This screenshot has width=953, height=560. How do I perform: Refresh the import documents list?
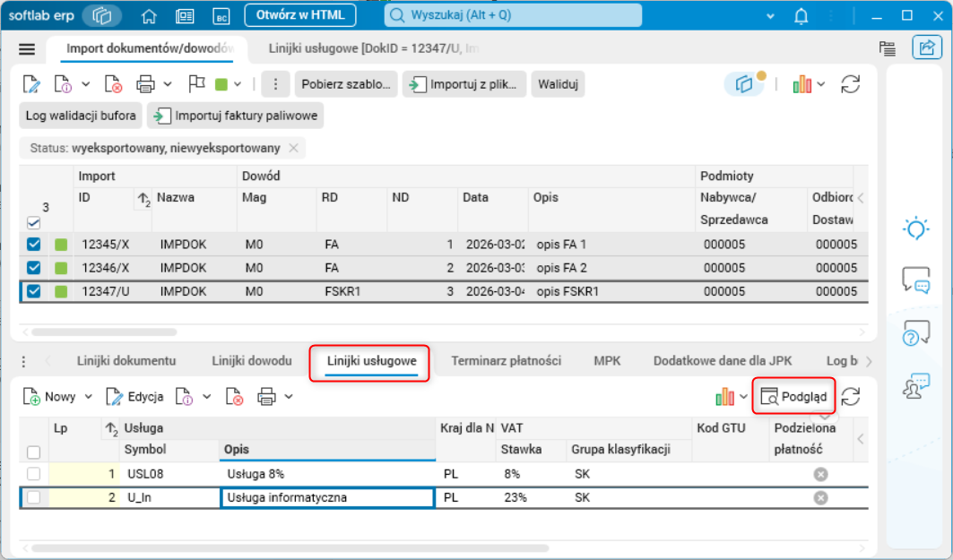click(x=850, y=84)
